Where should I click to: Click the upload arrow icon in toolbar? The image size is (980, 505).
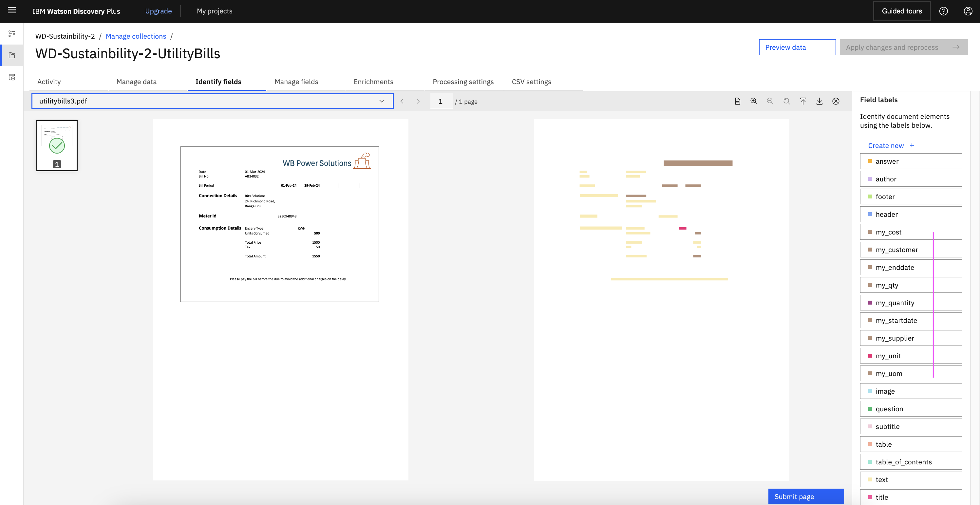click(x=803, y=101)
